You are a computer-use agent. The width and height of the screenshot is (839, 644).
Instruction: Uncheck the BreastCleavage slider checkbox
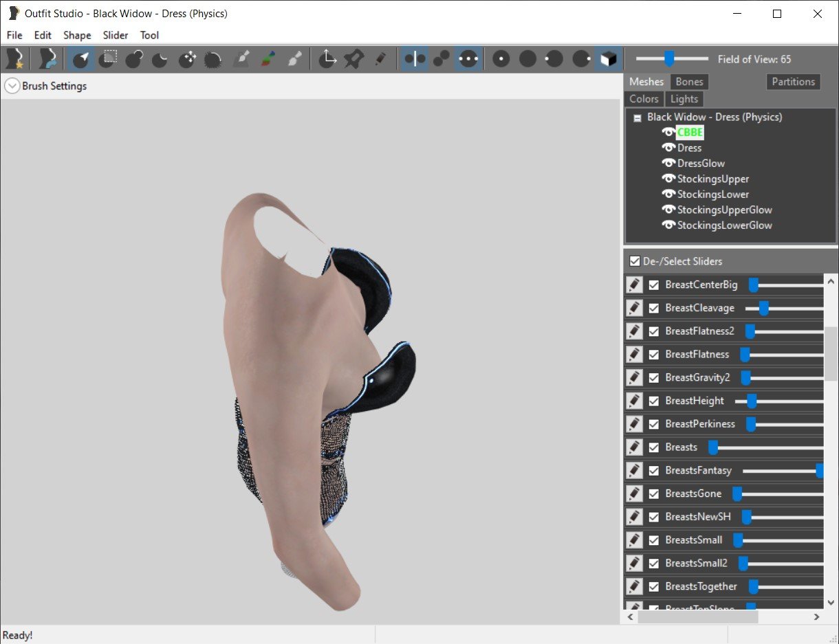(x=654, y=308)
